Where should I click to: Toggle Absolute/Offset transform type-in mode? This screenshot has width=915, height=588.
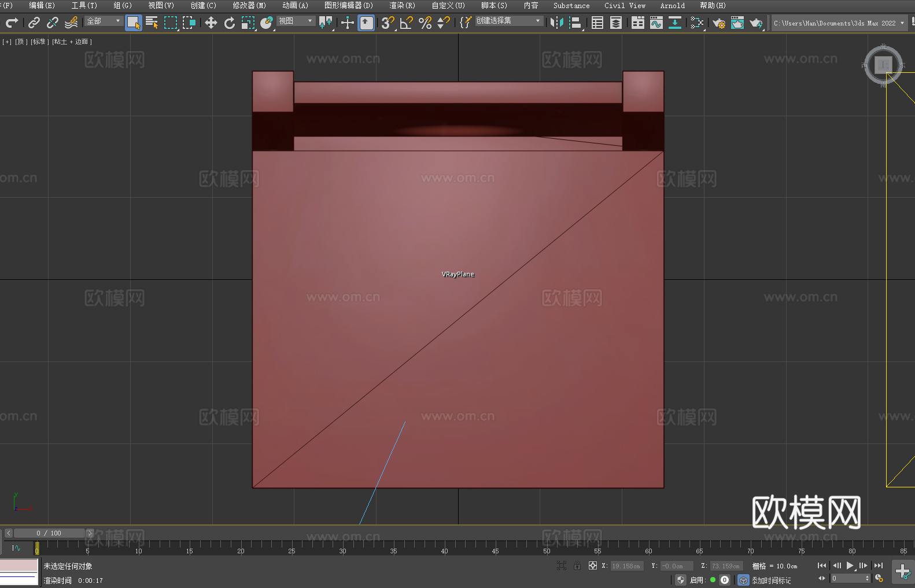pyautogui.click(x=593, y=565)
